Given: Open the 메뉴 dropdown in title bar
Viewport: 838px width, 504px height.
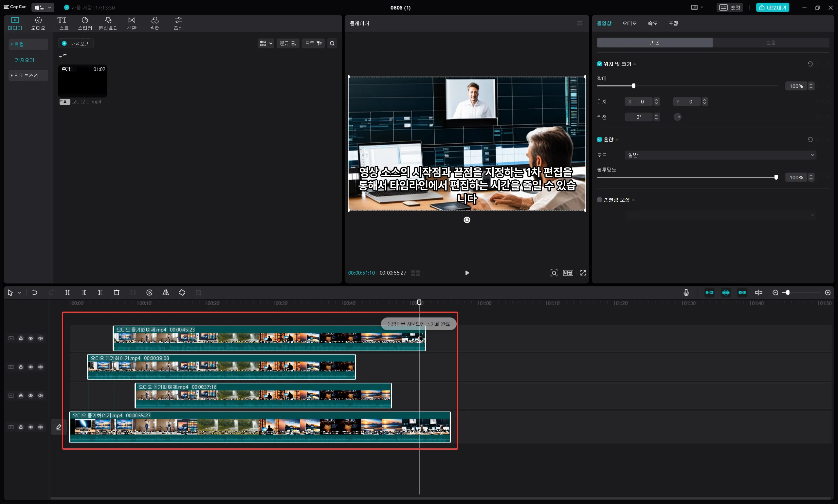Looking at the screenshot, I should 43,8.
